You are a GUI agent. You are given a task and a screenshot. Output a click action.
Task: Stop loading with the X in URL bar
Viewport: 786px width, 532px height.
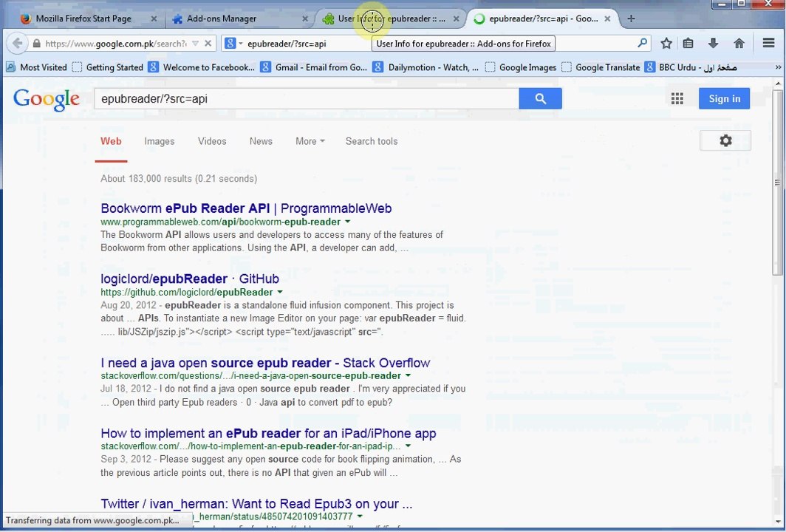(208, 44)
